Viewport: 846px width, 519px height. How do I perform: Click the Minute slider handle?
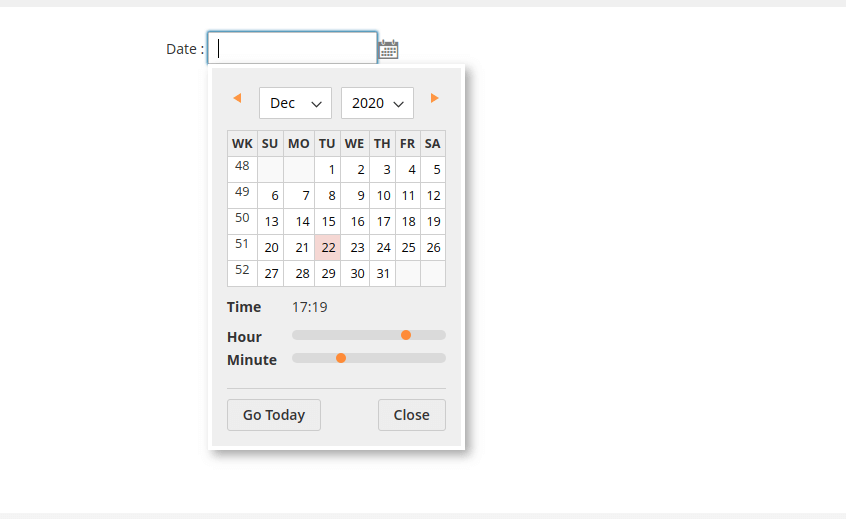[x=341, y=358]
